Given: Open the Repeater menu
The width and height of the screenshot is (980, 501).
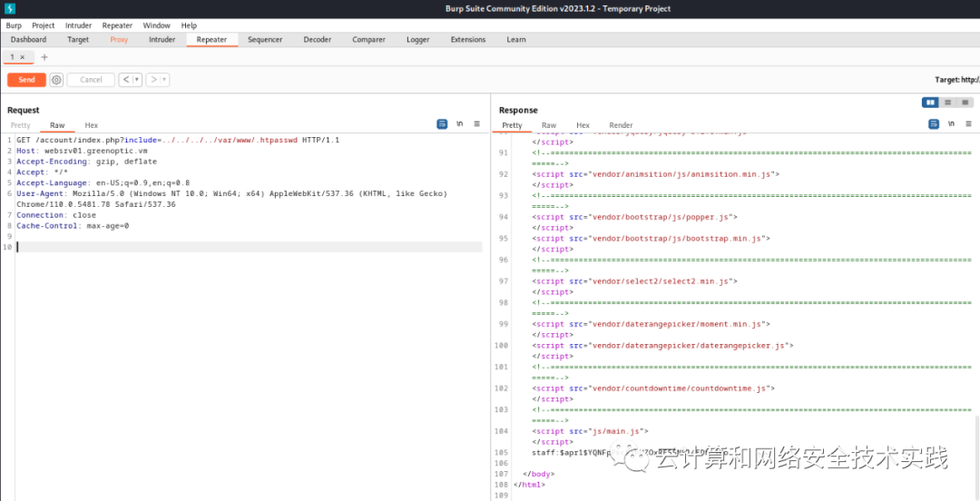Looking at the screenshot, I should pos(117,25).
